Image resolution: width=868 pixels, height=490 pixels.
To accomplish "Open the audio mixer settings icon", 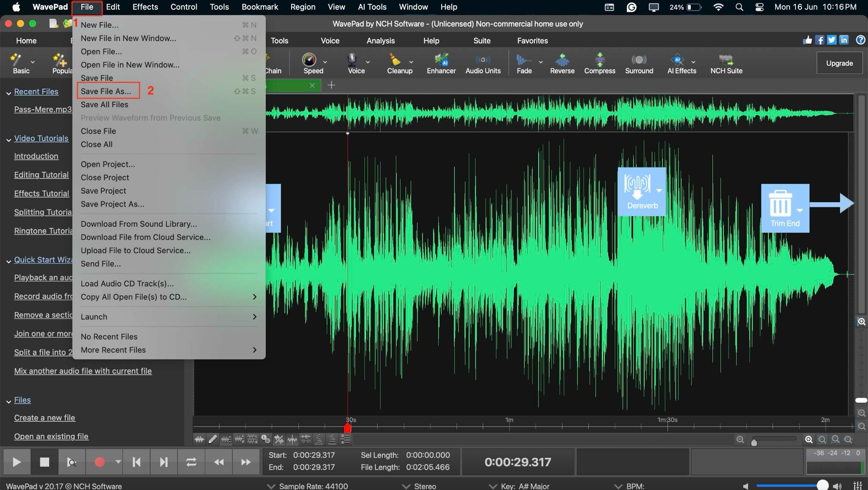I will tap(857, 486).
